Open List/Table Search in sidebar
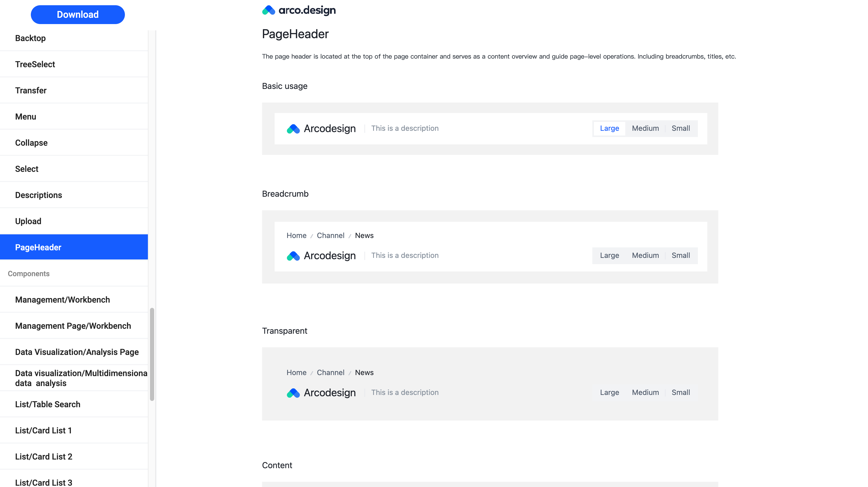The image size is (868, 487). 74,404
